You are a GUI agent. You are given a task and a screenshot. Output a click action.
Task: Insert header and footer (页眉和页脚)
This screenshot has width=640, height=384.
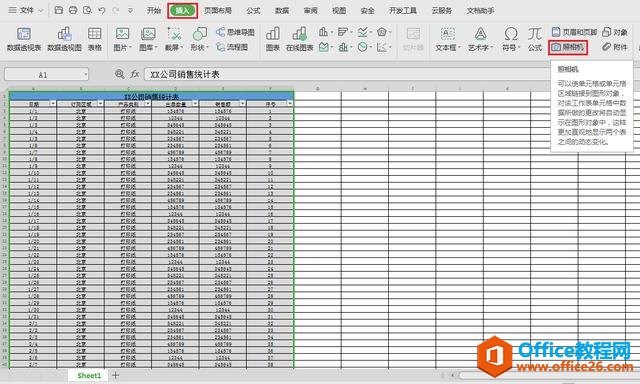pyautogui.click(x=574, y=32)
